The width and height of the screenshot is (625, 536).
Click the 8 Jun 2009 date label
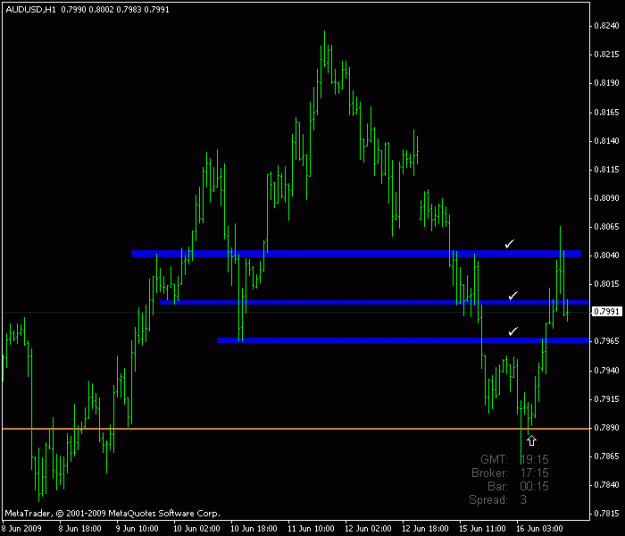pyautogui.click(x=22, y=529)
